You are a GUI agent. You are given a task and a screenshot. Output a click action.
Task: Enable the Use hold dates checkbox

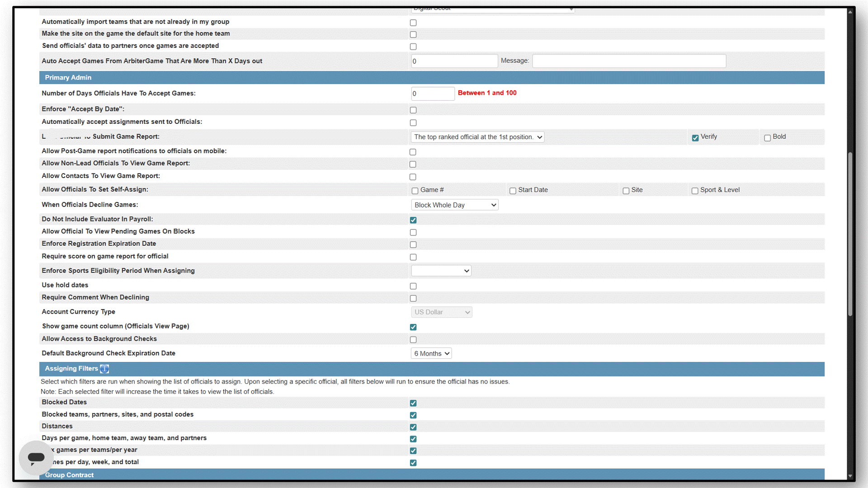coord(413,286)
